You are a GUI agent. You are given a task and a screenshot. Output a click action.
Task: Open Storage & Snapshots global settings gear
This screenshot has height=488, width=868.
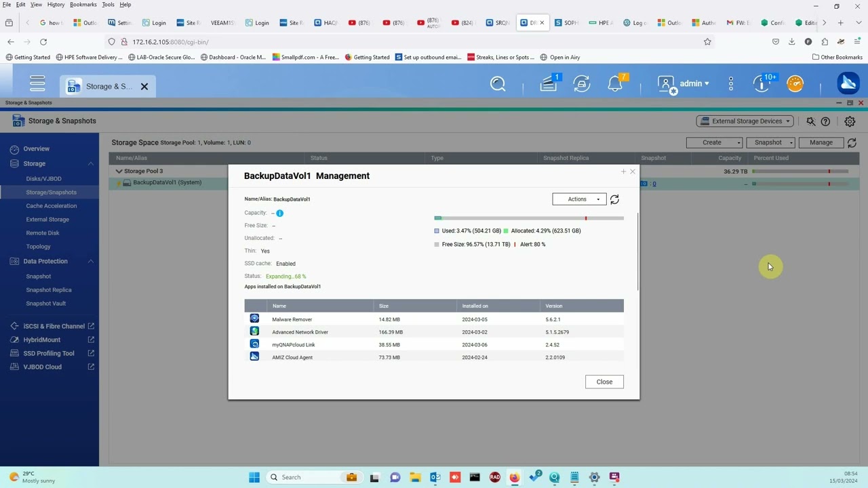pyautogui.click(x=850, y=121)
